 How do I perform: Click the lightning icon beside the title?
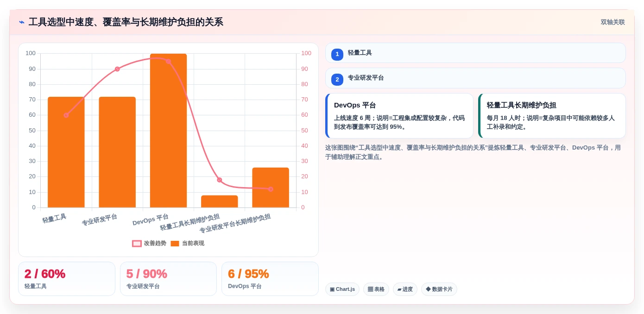coord(22,22)
